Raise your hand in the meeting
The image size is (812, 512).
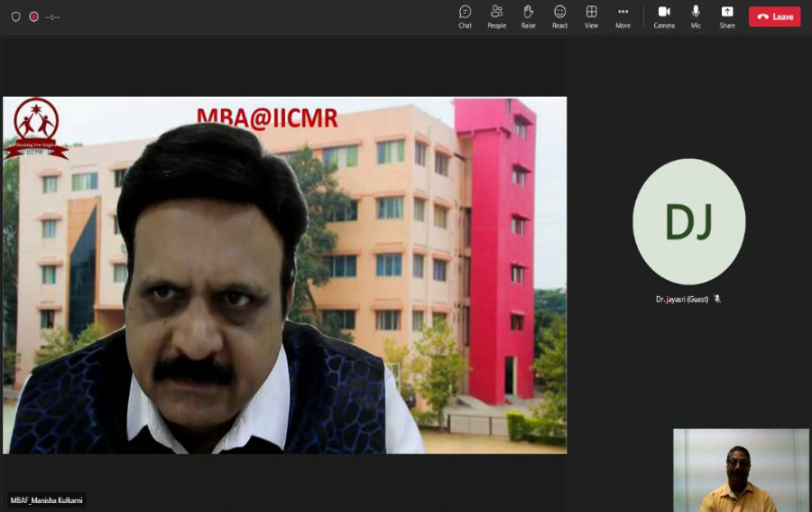[528, 16]
